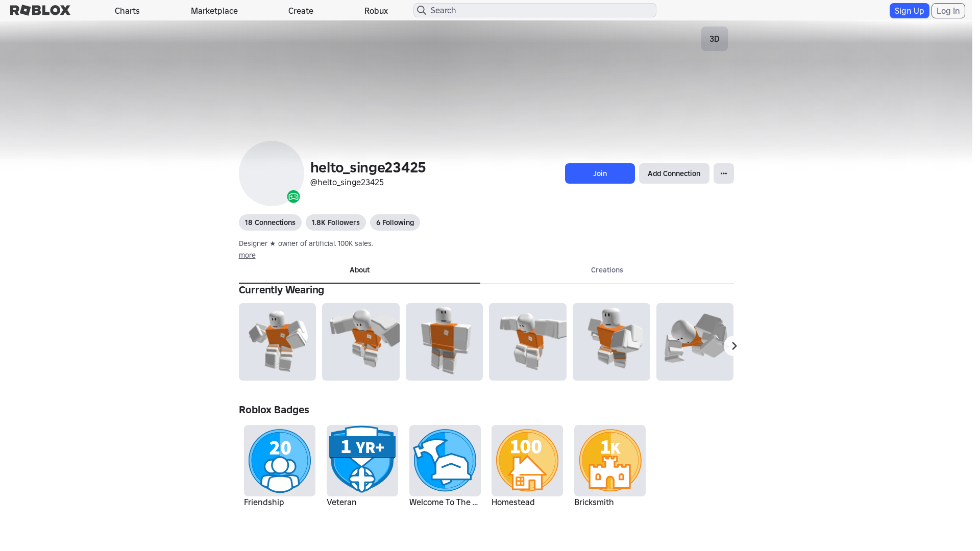Click the Roblox Badges heading

pyautogui.click(x=274, y=410)
